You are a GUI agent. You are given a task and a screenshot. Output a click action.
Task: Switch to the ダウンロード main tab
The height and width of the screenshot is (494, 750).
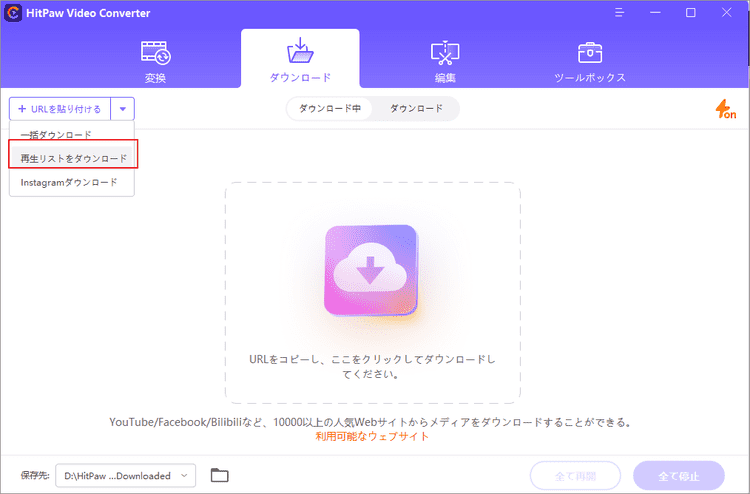[x=300, y=60]
